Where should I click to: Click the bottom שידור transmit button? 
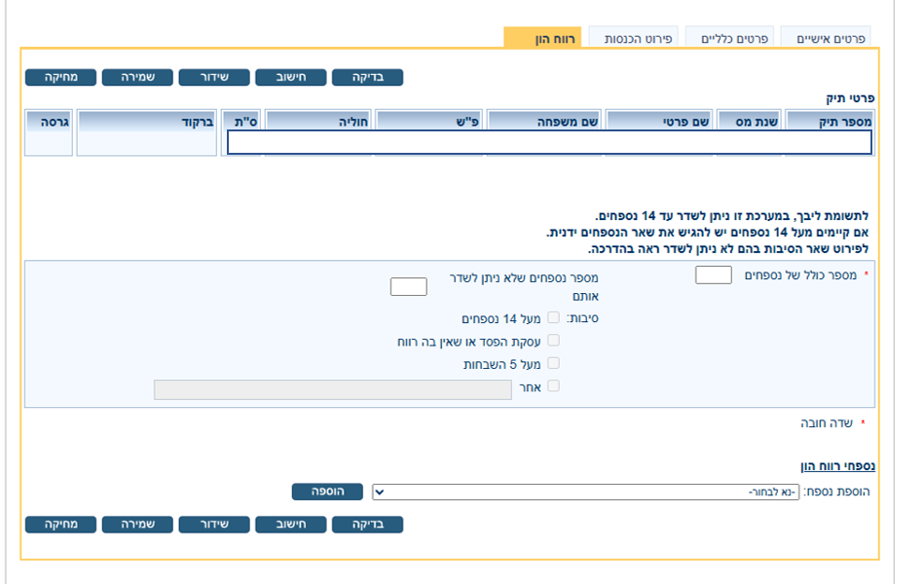coord(213,524)
